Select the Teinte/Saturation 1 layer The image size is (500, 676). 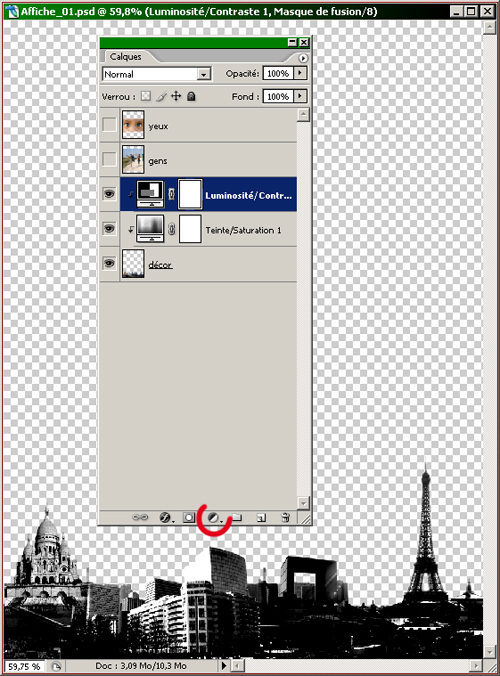(198, 229)
